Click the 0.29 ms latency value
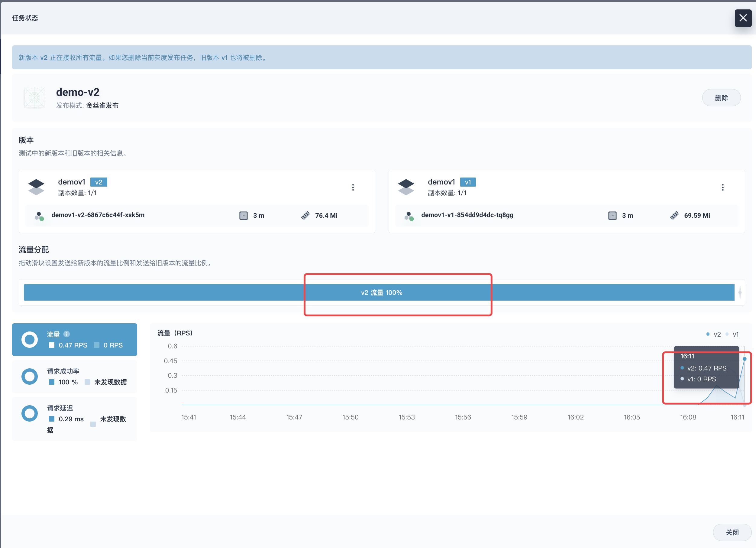Screen dimensions: 756x548 tap(71, 419)
